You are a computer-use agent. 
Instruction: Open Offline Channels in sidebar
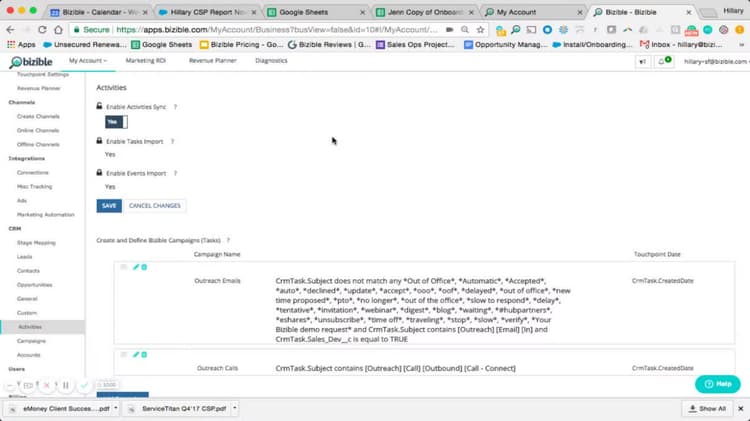coord(38,144)
